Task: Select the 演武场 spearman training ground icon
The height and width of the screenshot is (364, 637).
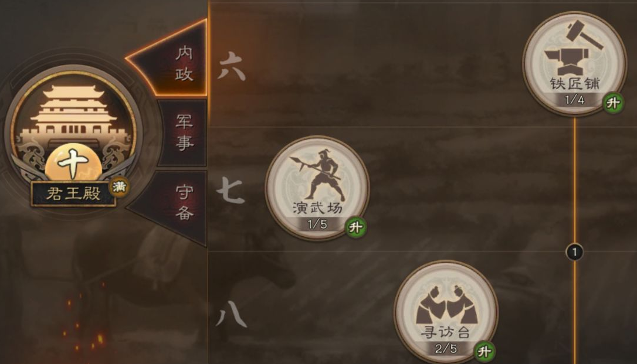Action: [x=317, y=188]
